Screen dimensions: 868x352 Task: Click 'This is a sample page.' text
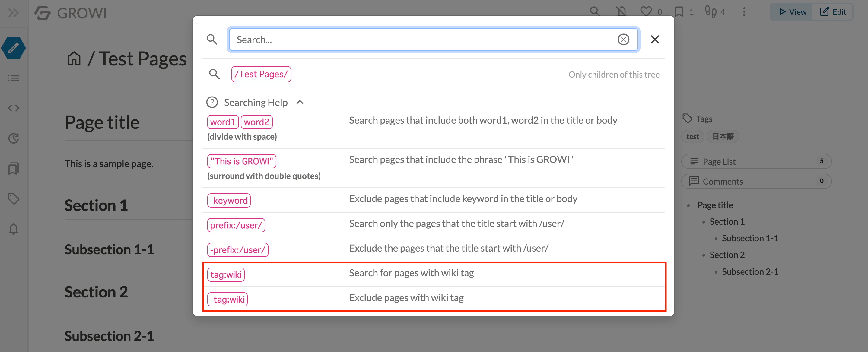tap(109, 164)
